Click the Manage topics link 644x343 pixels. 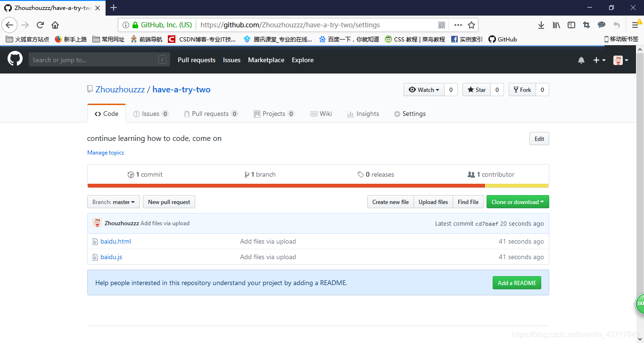[x=106, y=153]
